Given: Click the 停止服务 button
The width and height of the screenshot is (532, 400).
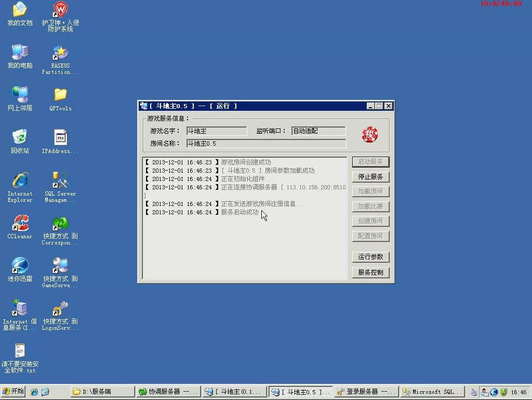Looking at the screenshot, I should (370, 176).
